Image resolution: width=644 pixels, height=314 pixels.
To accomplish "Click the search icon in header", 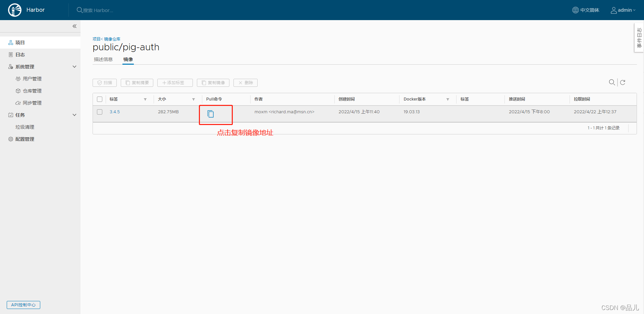I will click(x=79, y=10).
